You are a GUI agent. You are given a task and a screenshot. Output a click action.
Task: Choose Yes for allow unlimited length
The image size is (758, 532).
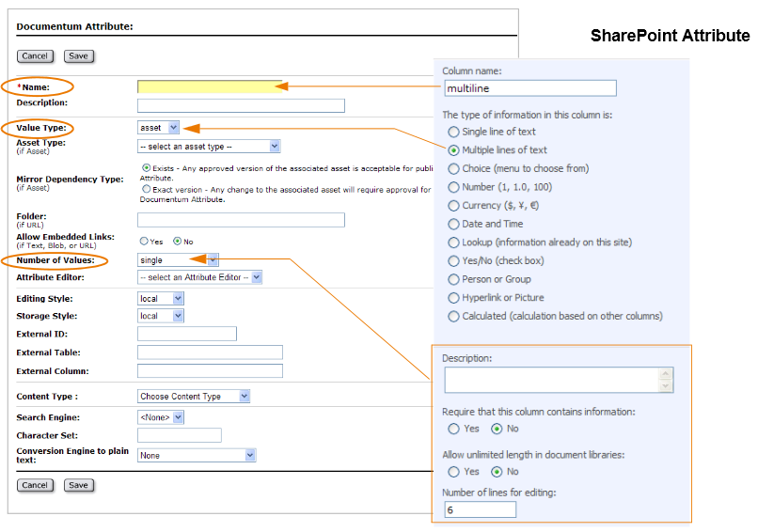point(453,472)
